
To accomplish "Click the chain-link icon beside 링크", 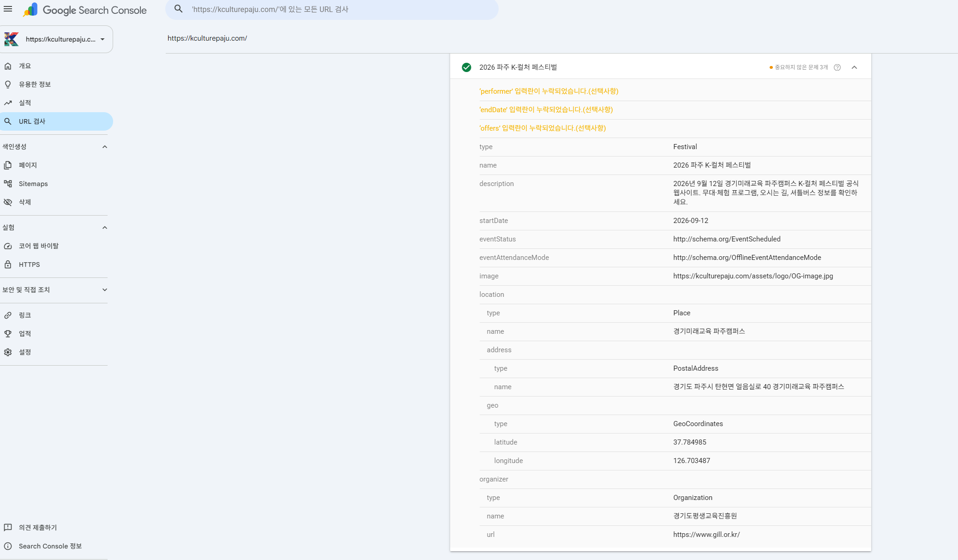I will click(8, 315).
